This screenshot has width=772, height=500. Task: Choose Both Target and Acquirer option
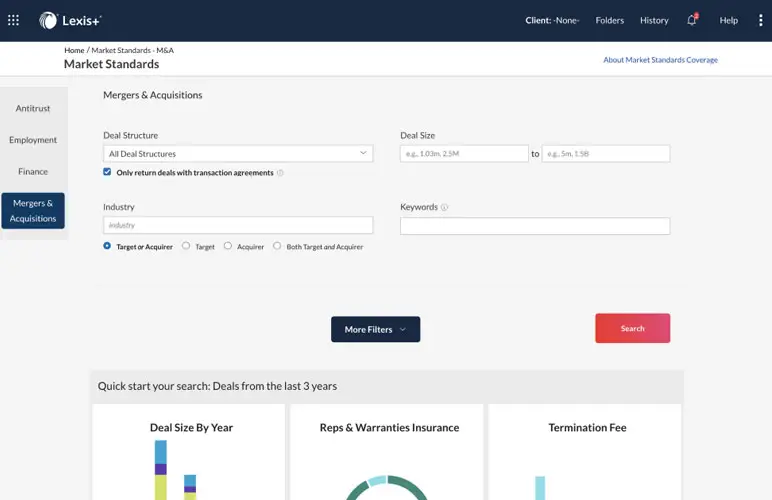pyautogui.click(x=278, y=246)
